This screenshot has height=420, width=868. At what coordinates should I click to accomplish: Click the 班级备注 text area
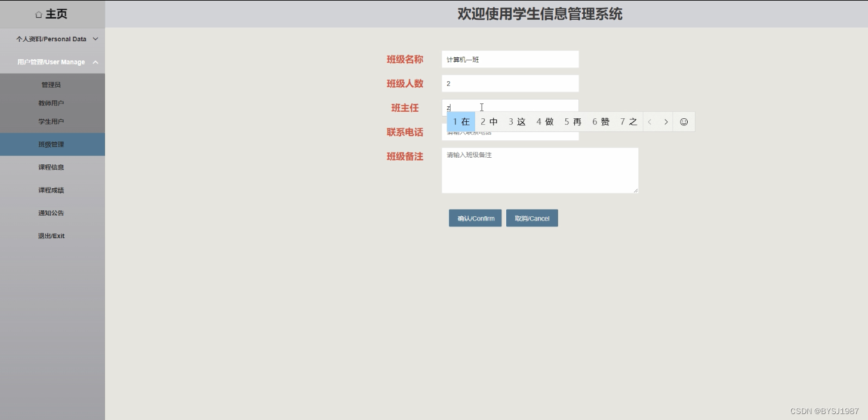tap(540, 170)
